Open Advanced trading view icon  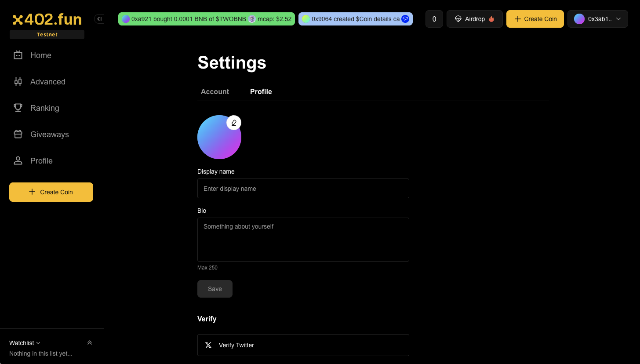point(18,82)
